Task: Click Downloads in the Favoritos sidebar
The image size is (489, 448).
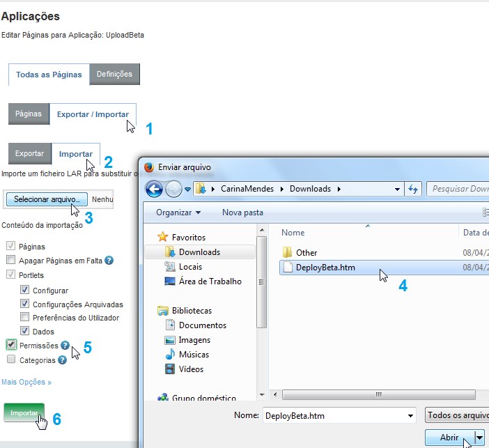Action: coord(200,252)
